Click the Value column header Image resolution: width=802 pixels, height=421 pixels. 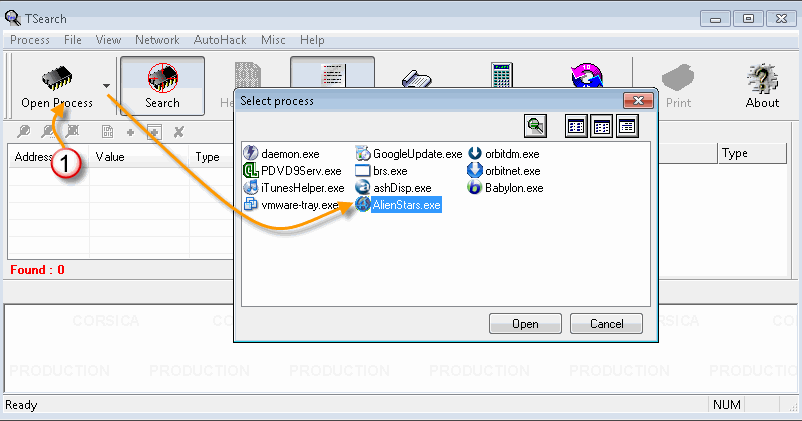[139, 157]
